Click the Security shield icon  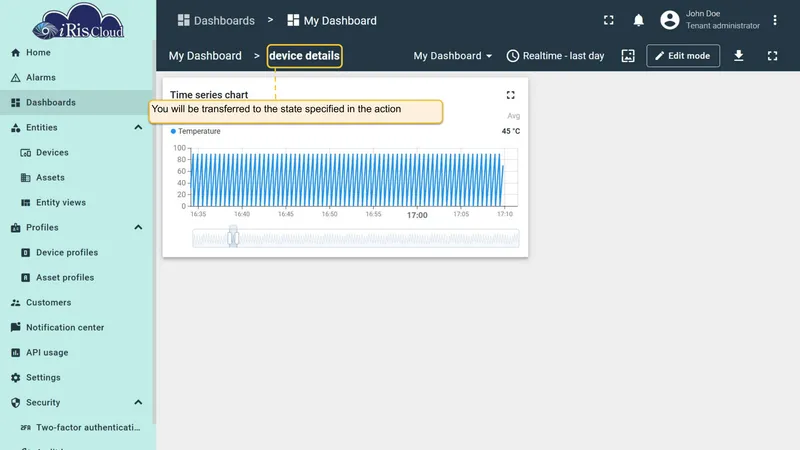click(x=16, y=403)
